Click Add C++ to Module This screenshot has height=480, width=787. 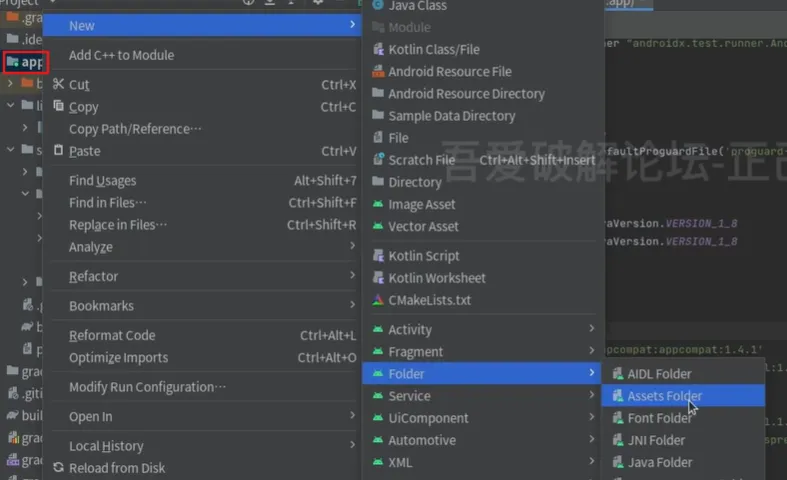(121, 55)
